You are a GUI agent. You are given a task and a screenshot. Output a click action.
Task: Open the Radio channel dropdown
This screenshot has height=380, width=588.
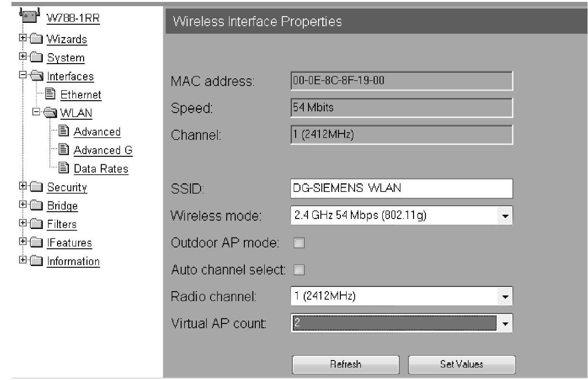tap(505, 297)
